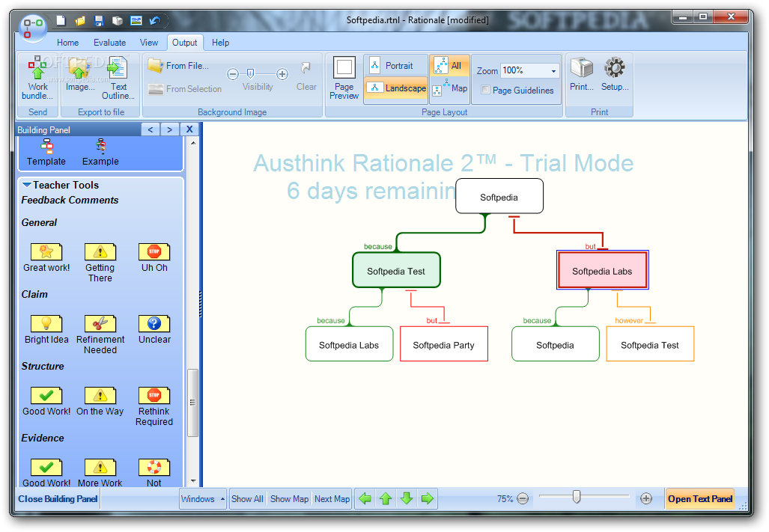Click Next Map in status bar
769x532 pixels.
pyautogui.click(x=332, y=498)
